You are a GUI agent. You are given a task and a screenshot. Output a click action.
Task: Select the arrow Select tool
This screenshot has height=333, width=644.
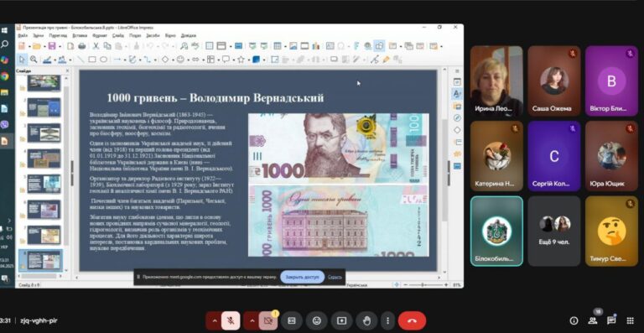coord(22,60)
